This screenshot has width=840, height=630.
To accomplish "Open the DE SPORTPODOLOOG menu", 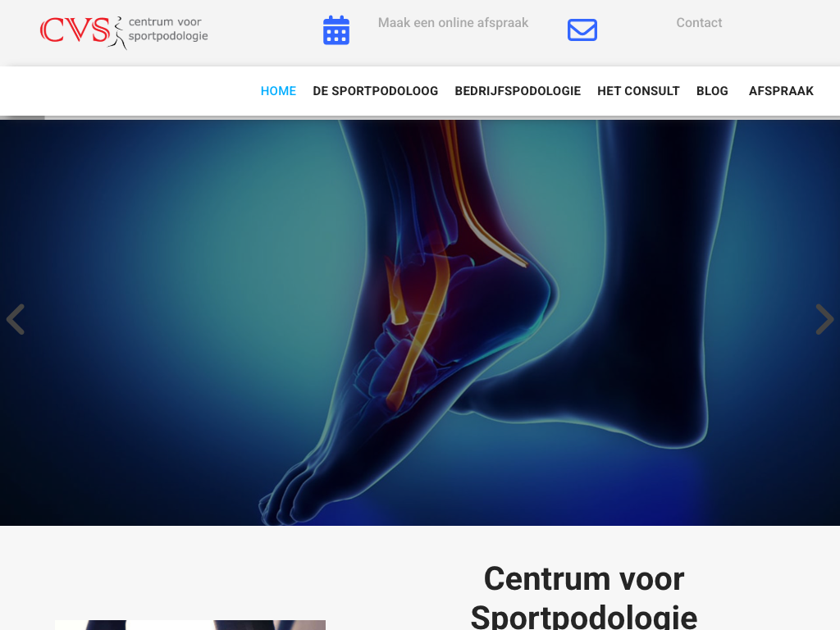I will 375,91.
